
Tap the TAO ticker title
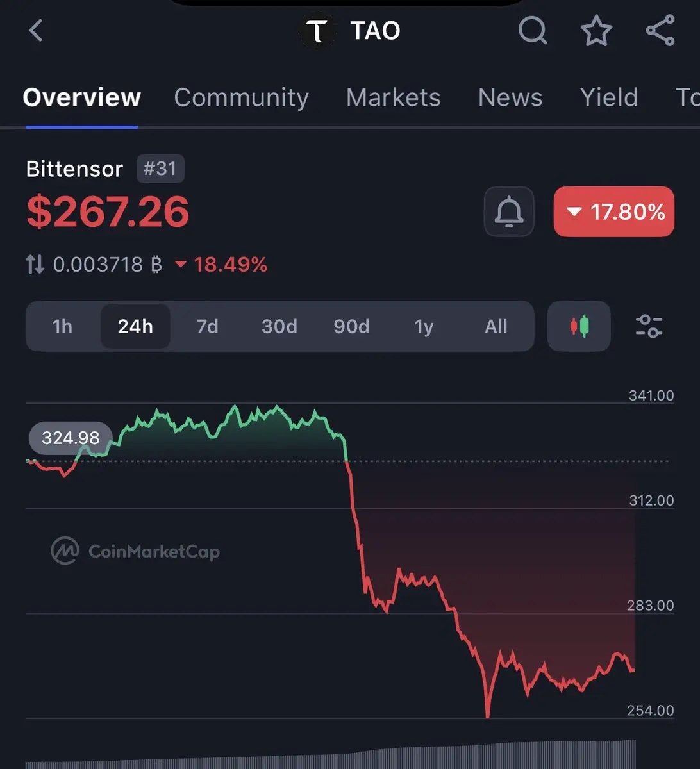click(375, 30)
